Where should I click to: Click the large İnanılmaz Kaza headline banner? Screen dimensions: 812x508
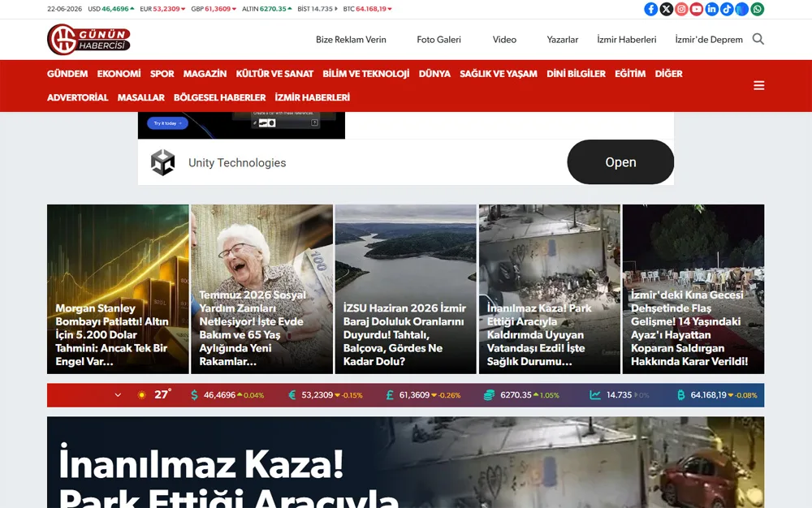(x=405, y=463)
